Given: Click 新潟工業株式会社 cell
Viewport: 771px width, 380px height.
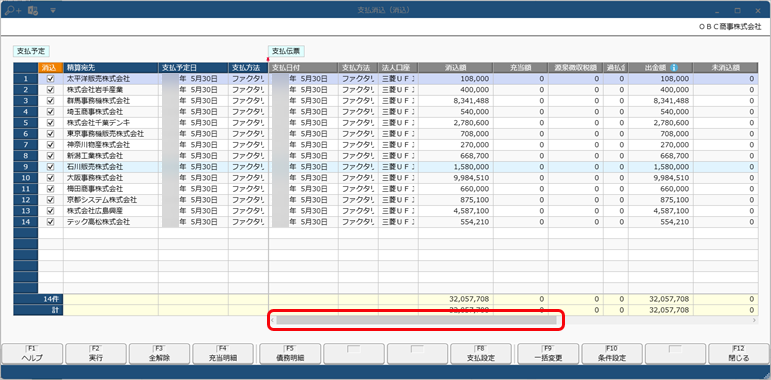Looking at the screenshot, I should [x=111, y=156].
